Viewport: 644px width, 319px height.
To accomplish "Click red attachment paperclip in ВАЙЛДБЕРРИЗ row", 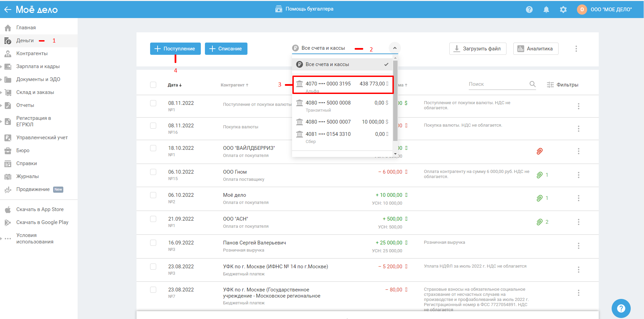I will pos(540,151).
